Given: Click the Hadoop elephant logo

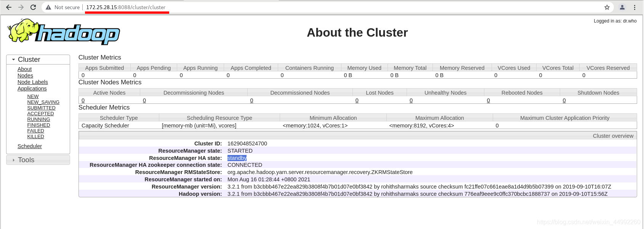Looking at the screenshot, I should tap(63, 32).
